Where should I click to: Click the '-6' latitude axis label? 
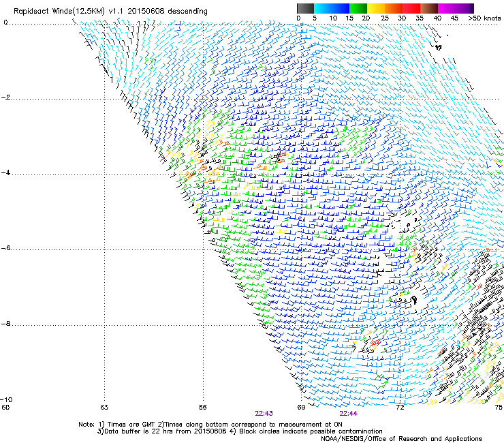click(x=5, y=247)
